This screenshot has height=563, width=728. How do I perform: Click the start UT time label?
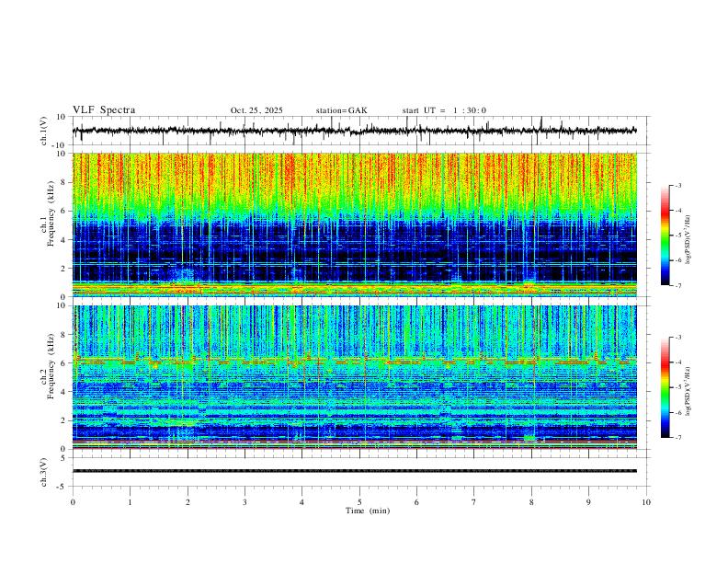(x=444, y=110)
